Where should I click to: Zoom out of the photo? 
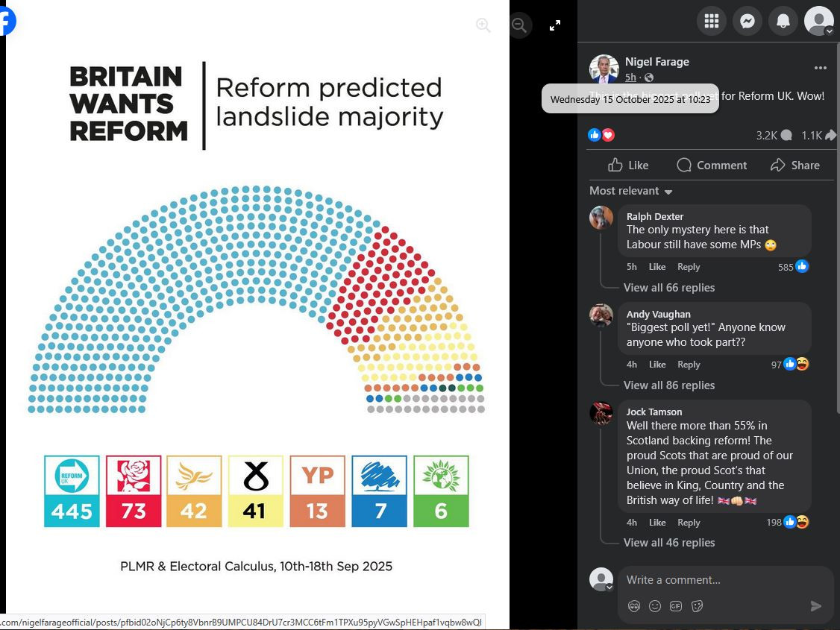(519, 25)
